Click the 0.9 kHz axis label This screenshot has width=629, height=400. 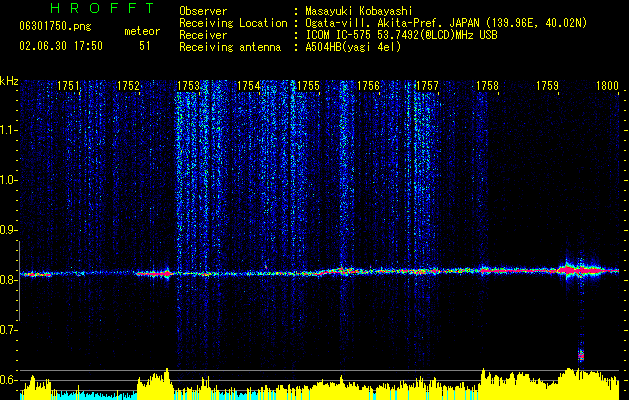pyautogui.click(x=8, y=230)
